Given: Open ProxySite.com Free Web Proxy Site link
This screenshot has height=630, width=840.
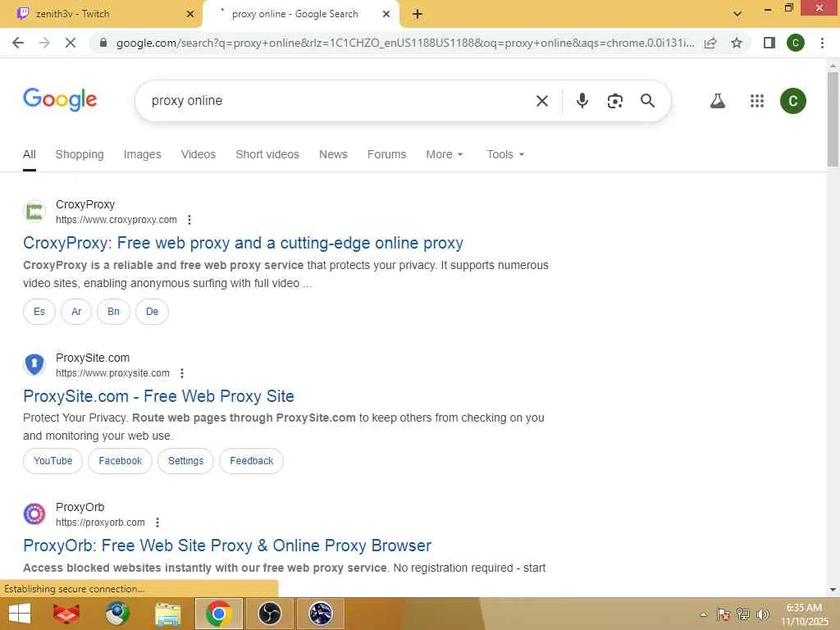Looking at the screenshot, I should 158,396.
